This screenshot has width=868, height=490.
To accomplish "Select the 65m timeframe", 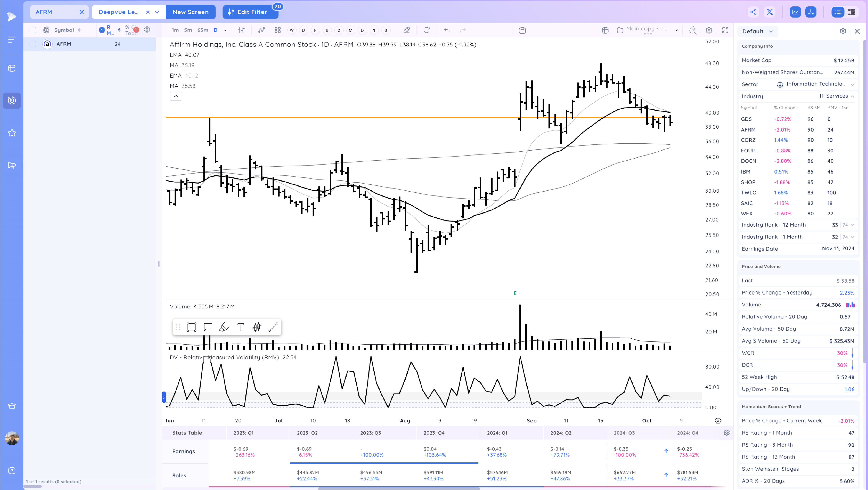I will pos(202,30).
